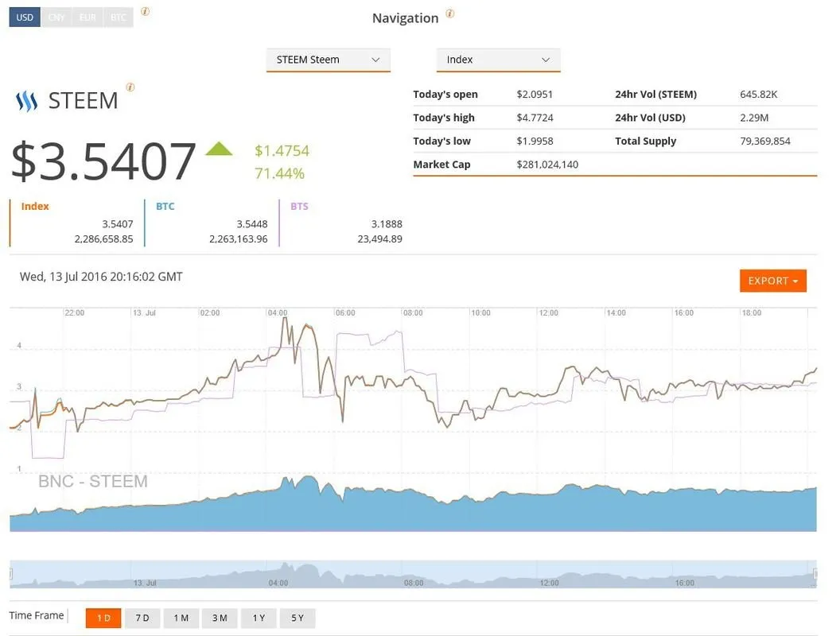Click the large price $3.5407
Image resolution: width=840 pixels, height=636 pixels.
tap(103, 161)
